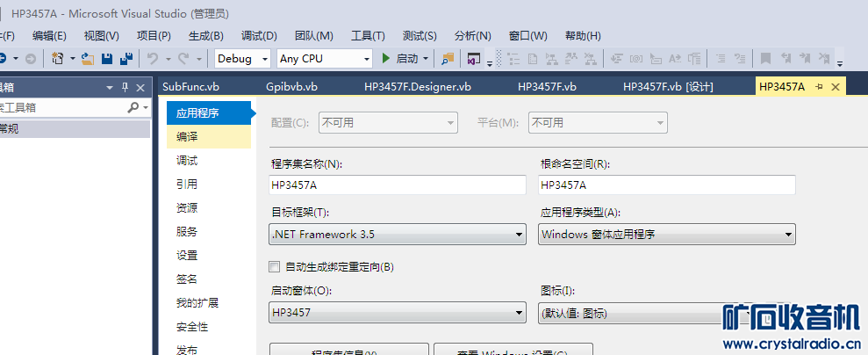Pin the toolbox panel with pushpin

pos(126,88)
